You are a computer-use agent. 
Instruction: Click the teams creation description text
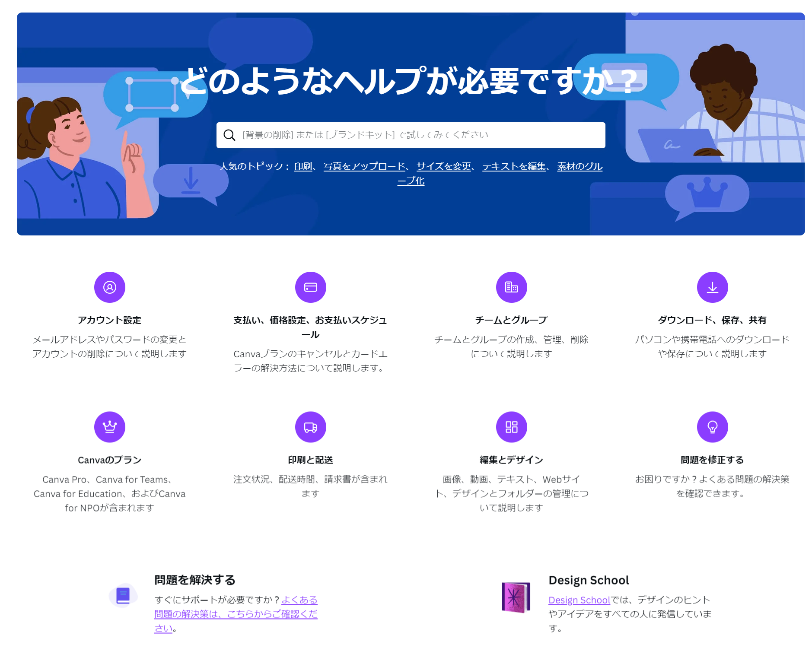512,346
